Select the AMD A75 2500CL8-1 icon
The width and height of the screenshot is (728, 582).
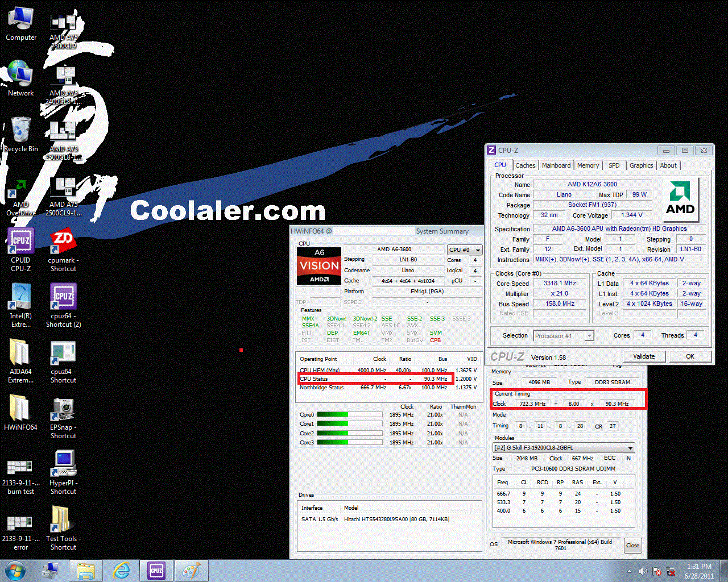pos(63,141)
